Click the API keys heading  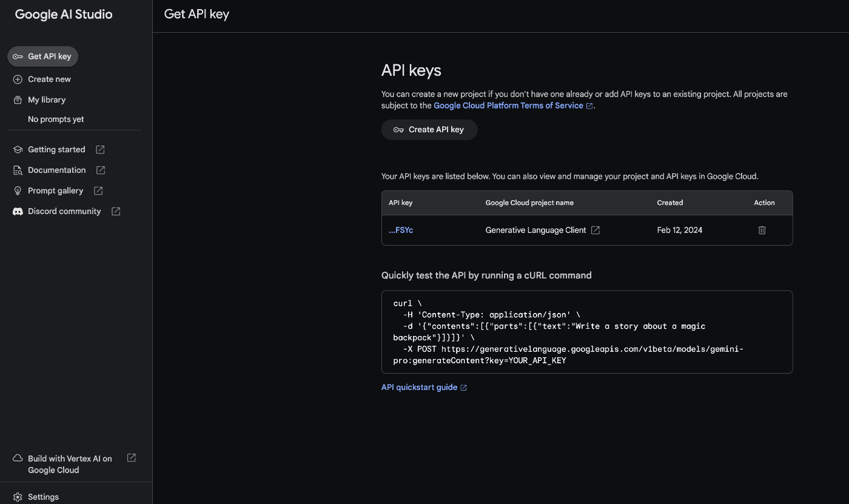pos(411,71)
